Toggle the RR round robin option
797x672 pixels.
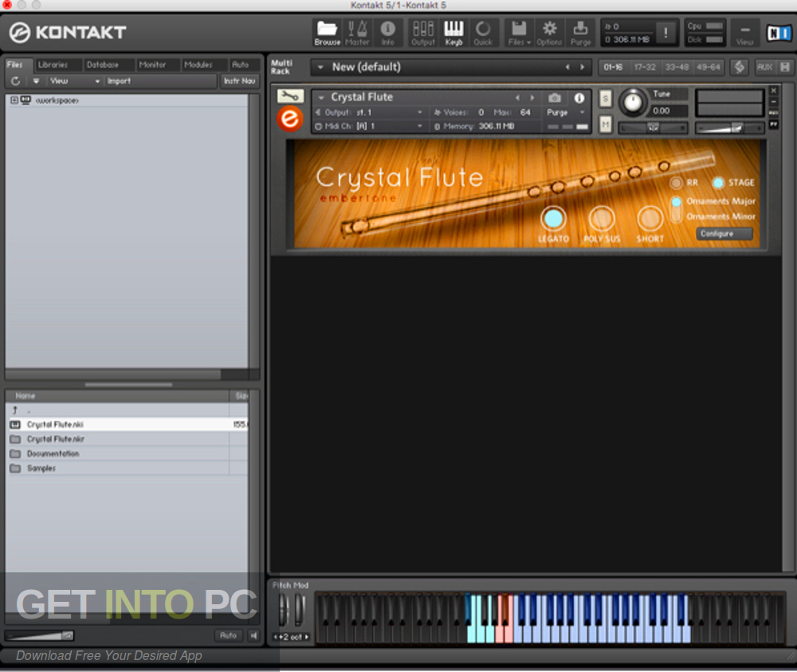pyautogui.click(x=676, y=183)
